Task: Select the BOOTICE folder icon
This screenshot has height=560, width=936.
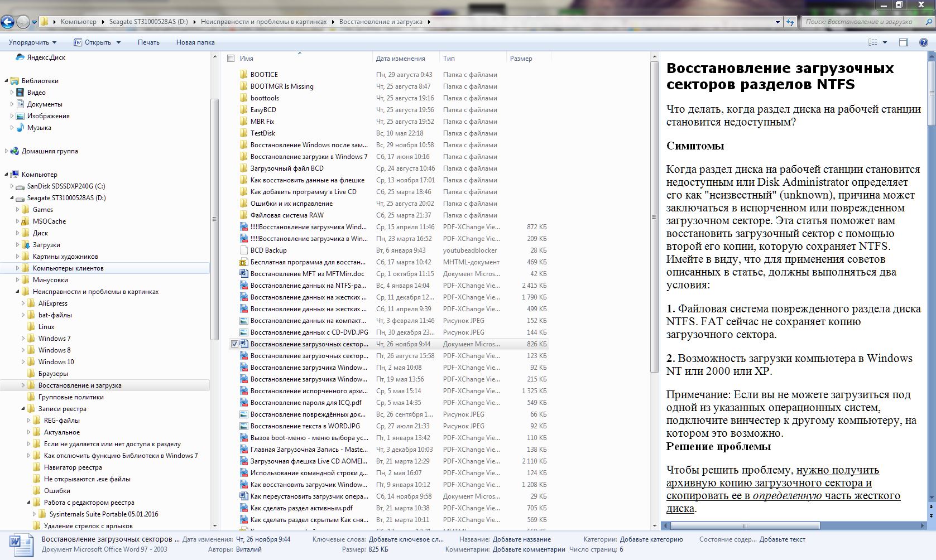Action: (243, 74)
